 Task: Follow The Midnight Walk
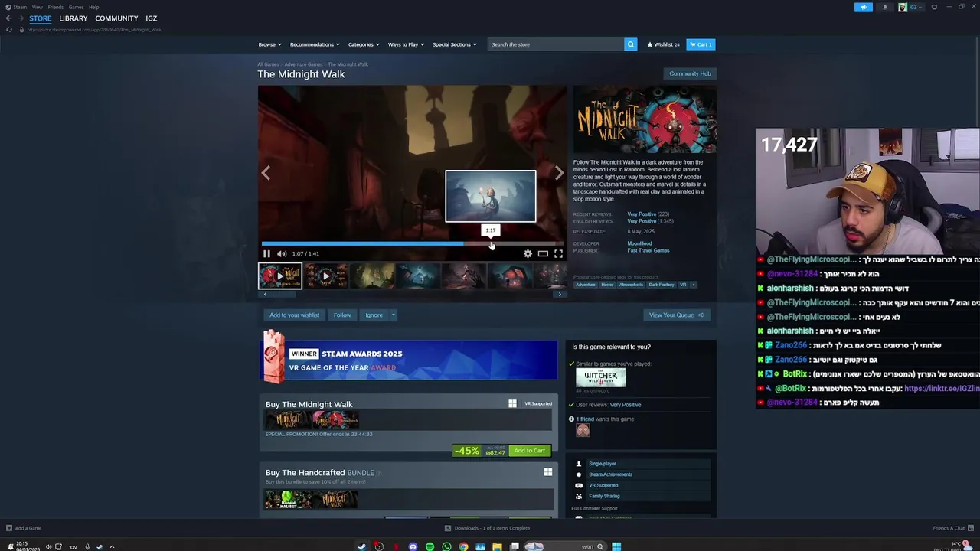(x=342, y=315)
